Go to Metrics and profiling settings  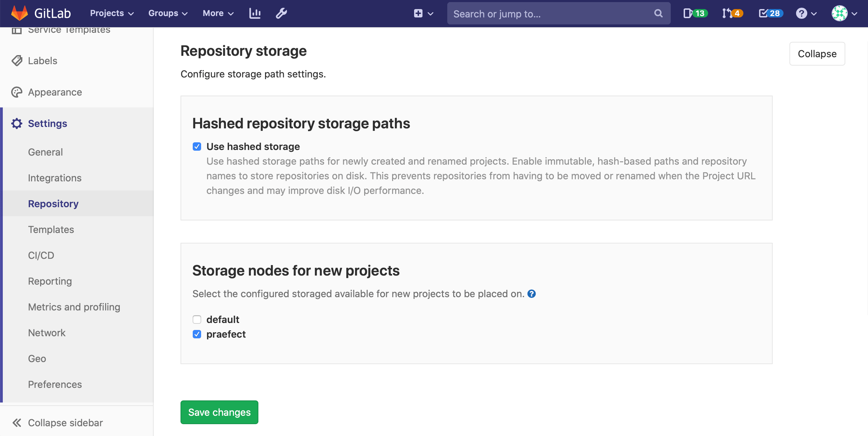pos(74,307)
